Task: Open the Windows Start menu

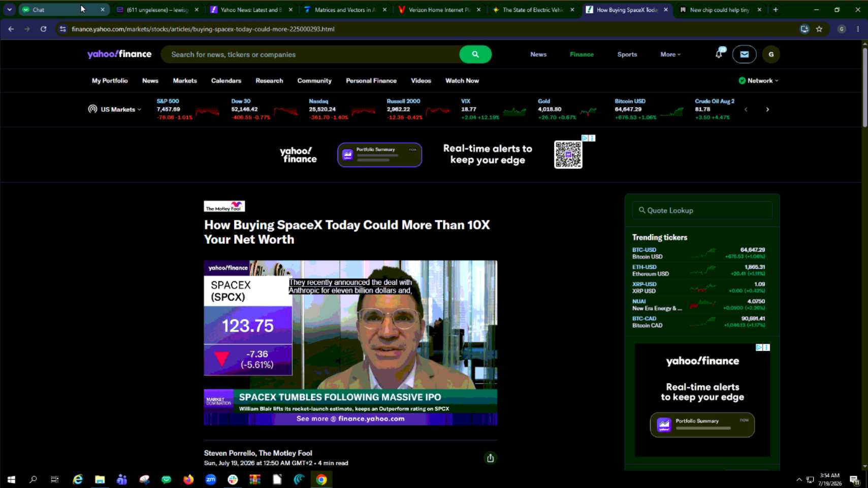Action: 11,479
